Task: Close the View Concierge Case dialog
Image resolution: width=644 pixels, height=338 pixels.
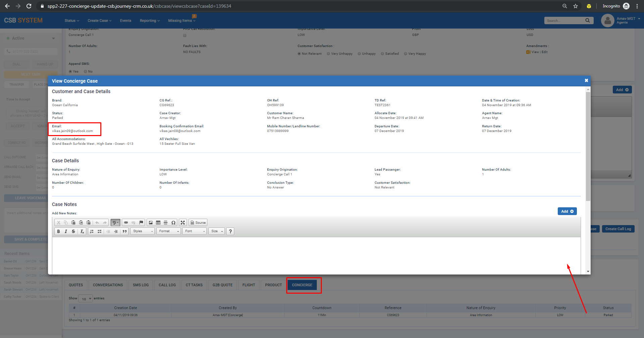Action: 586,81
